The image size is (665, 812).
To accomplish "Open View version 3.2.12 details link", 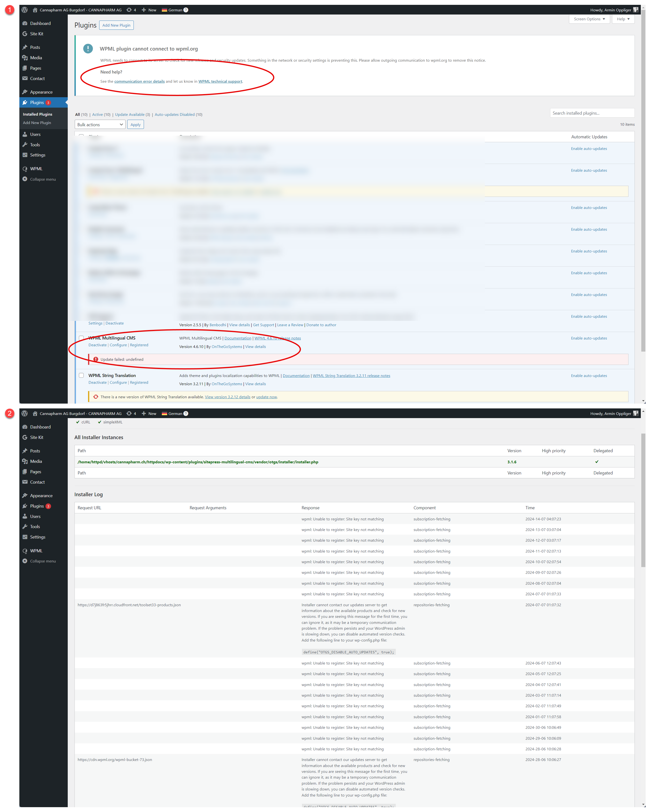I will 228,397.
